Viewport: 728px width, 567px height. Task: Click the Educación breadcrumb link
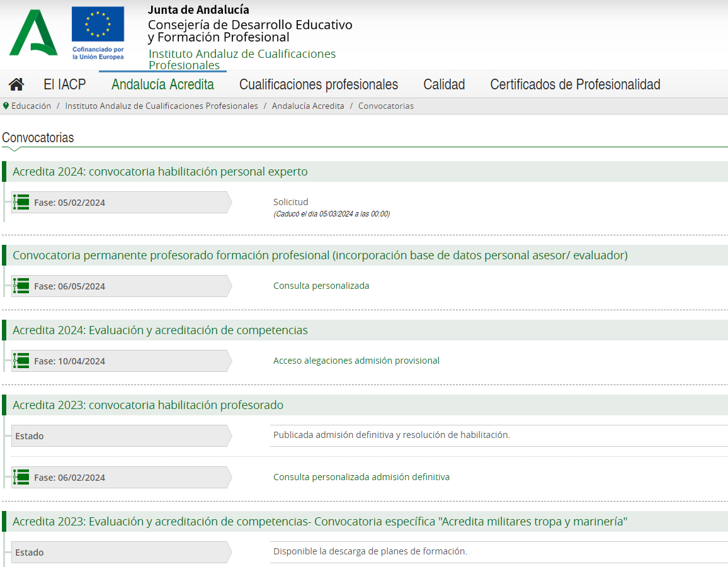pos(31,106)
